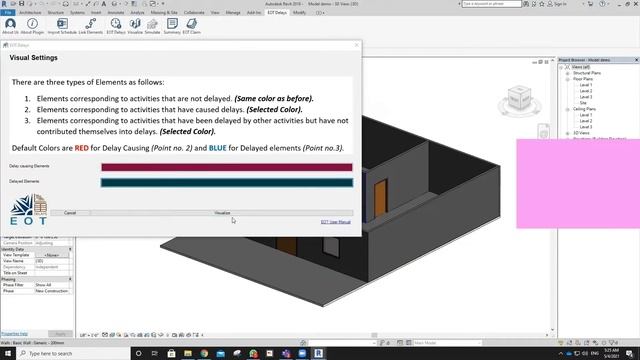Viewport: 640px width, 360px height.
Task: Click the Visualize button in dialog
Action: [222, 213]
